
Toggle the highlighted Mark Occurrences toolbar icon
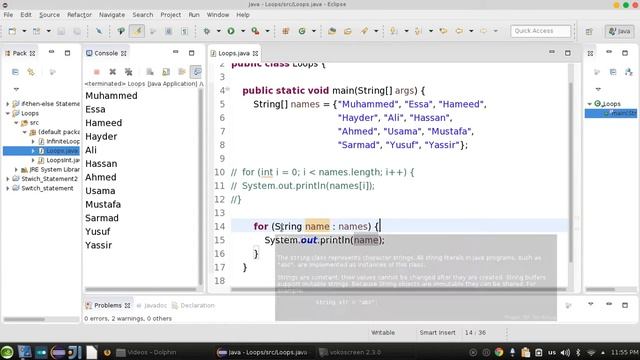click(x=137, y=31)
